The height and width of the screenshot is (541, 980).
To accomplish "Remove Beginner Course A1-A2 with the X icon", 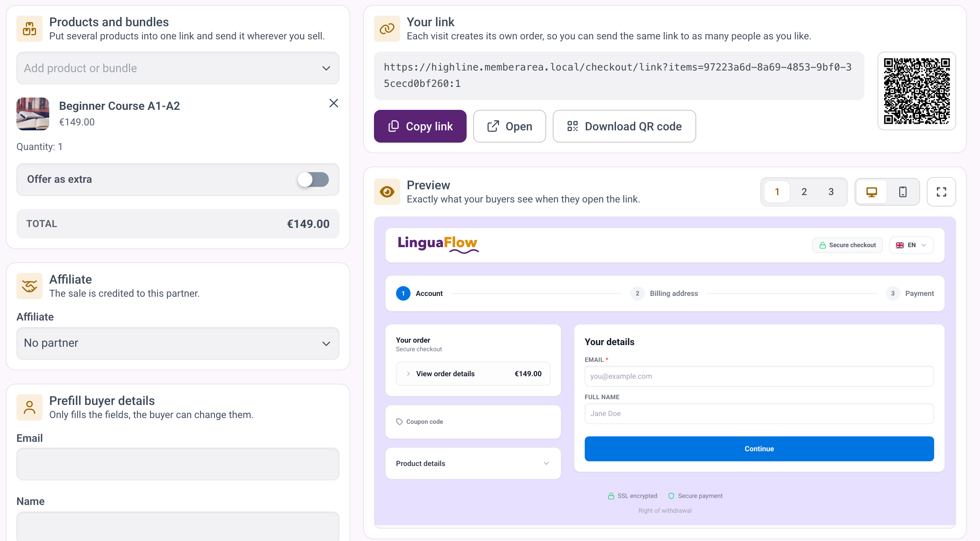I will click(x=334, y=103).
